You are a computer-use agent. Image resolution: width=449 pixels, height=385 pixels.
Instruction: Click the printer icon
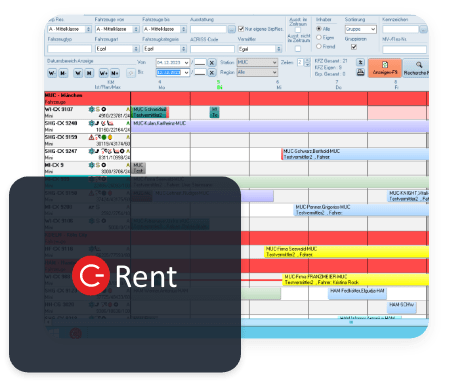[x=360, y=72]
